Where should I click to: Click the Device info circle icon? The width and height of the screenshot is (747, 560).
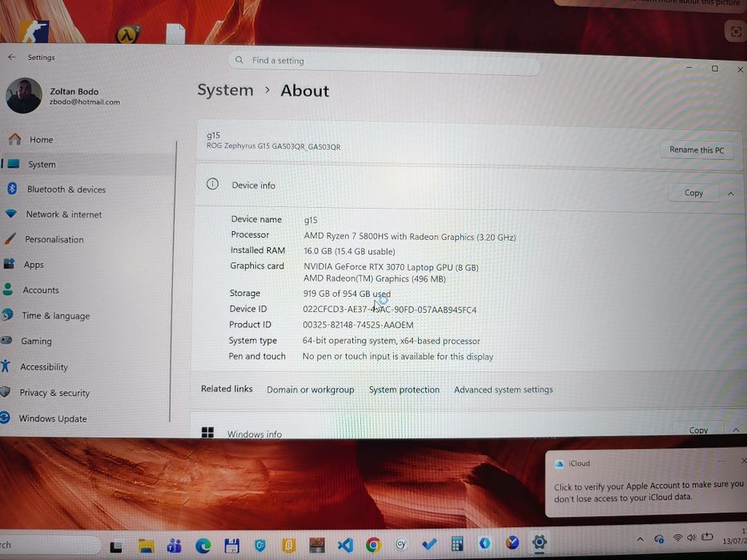pyautogui.click(x=212, y=184)
